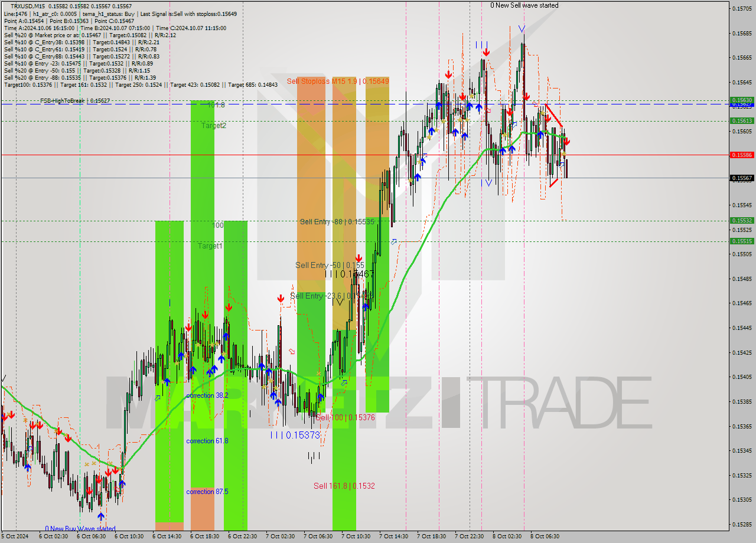Click the green 0.15630 price tag

point(742,100)
